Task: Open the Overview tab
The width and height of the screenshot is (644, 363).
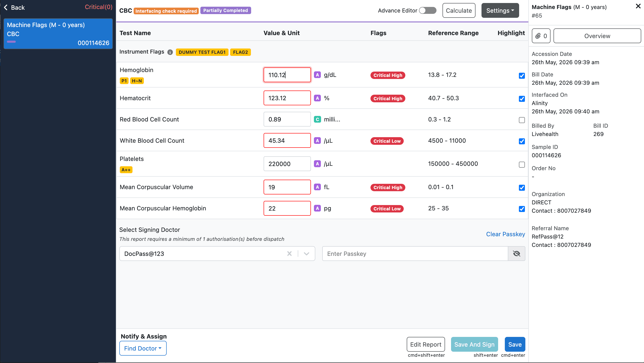Action: point(597,36)
